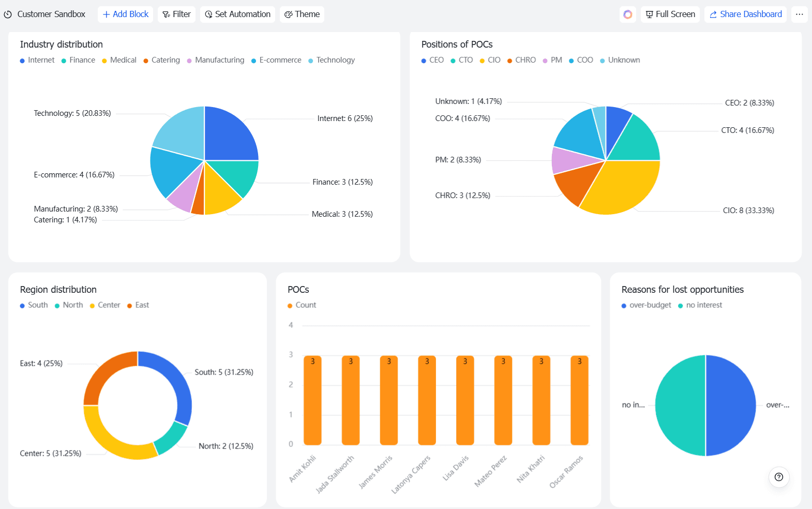Toggle the E-commerce legend entry
Screen dimensions: 812x509
click(x=276, y=60)
